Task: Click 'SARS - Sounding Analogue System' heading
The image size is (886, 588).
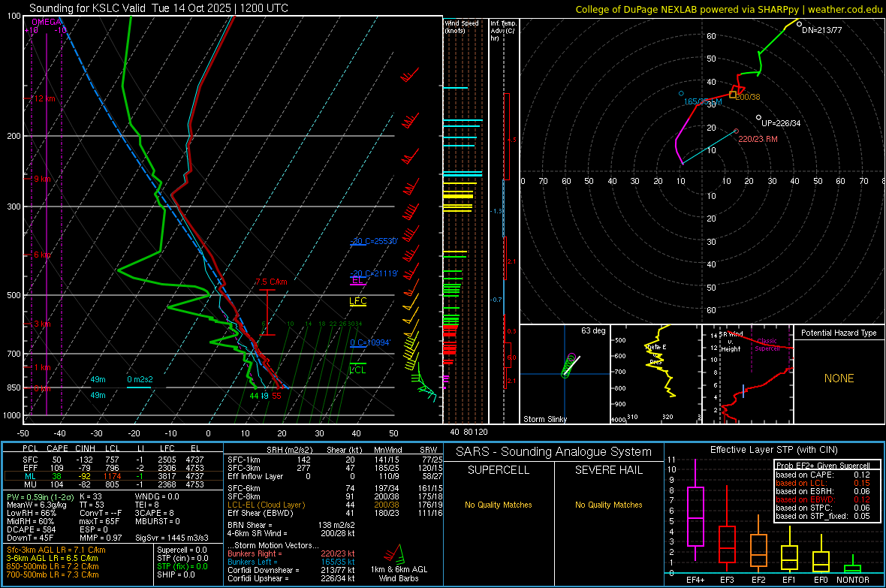Action: click(553, 452)
